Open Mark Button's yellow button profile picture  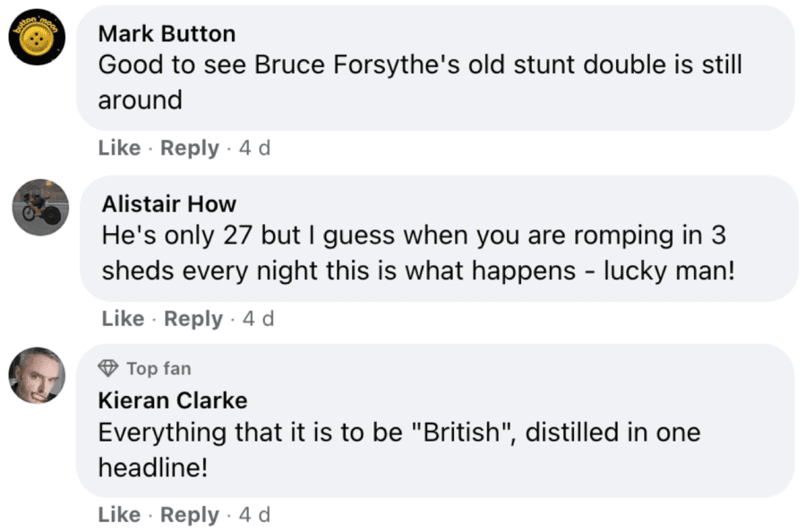click(38, 41)
